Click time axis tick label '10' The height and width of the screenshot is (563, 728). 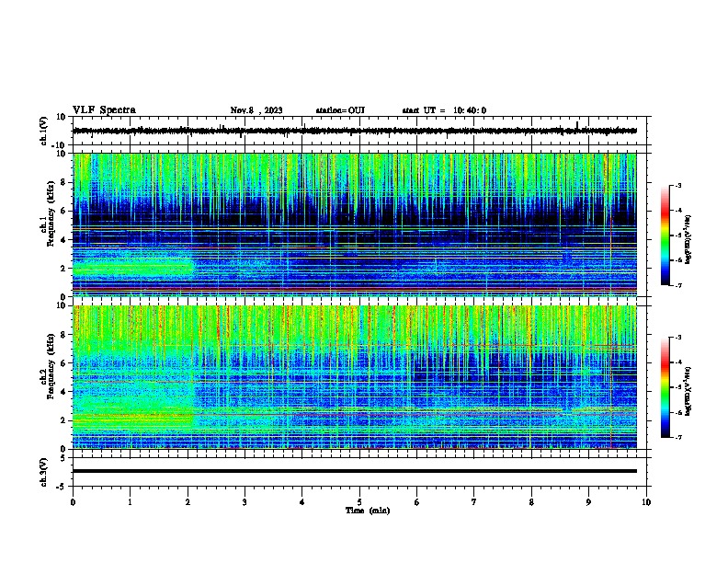(x=646, y=502)
